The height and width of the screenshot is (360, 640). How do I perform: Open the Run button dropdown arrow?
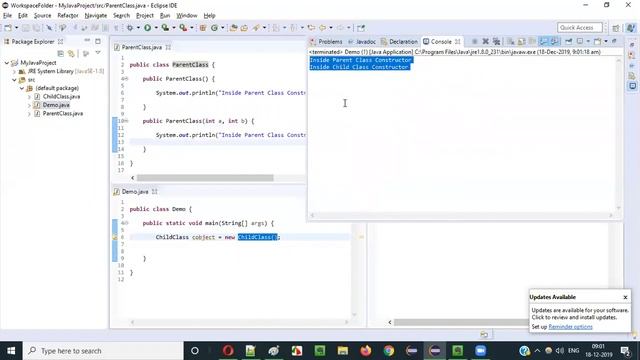156,28
